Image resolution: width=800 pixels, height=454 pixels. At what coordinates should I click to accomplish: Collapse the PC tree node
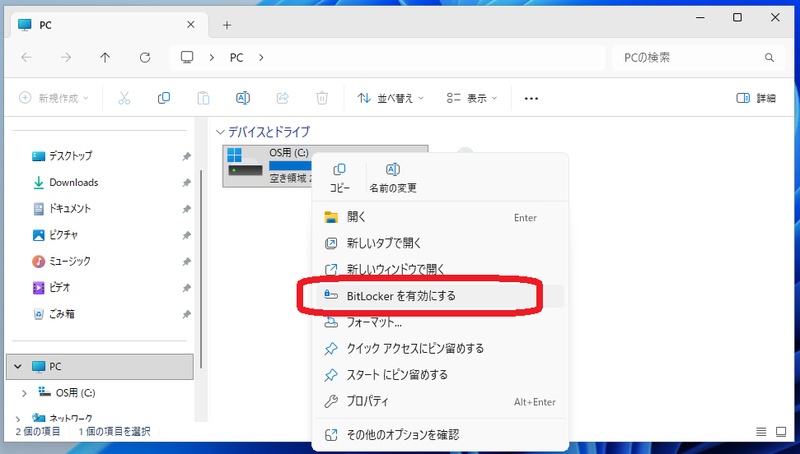point(18,367)
